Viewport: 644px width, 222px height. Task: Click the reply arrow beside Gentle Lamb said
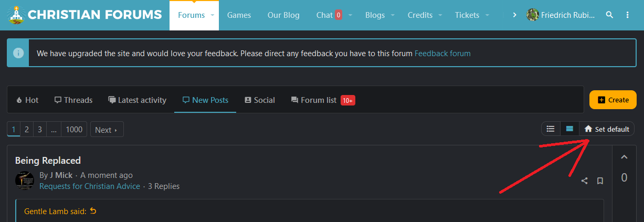93,211
